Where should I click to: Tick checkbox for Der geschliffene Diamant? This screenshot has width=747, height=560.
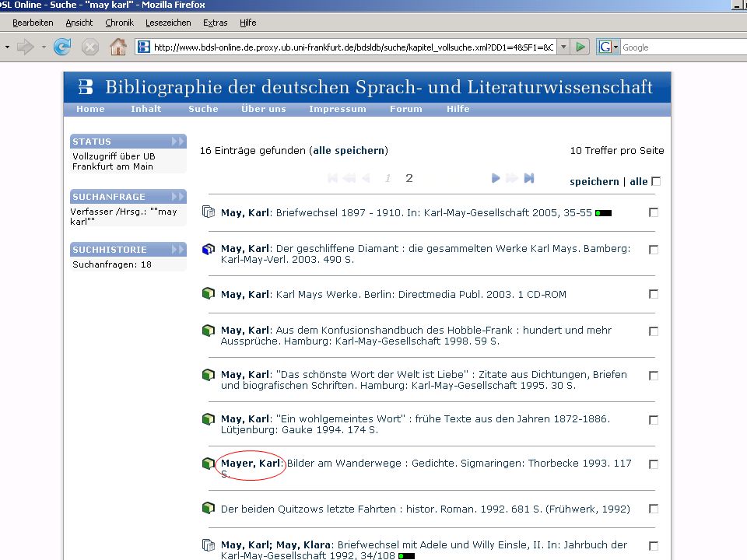tap(654, 250)
